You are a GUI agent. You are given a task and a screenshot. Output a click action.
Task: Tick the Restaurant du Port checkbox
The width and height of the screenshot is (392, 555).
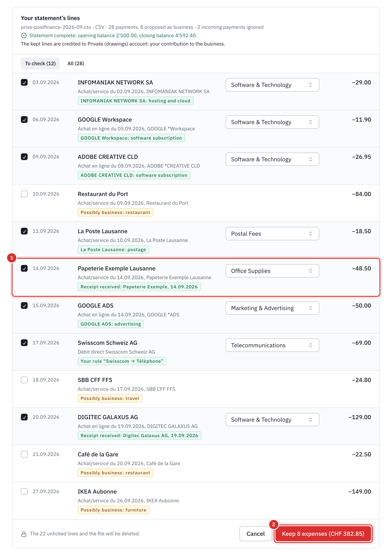coord(24,194)
